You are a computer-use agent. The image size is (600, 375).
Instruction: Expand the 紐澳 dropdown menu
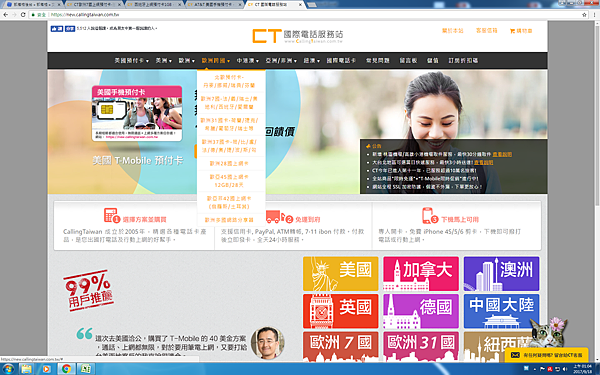(312, 60)
